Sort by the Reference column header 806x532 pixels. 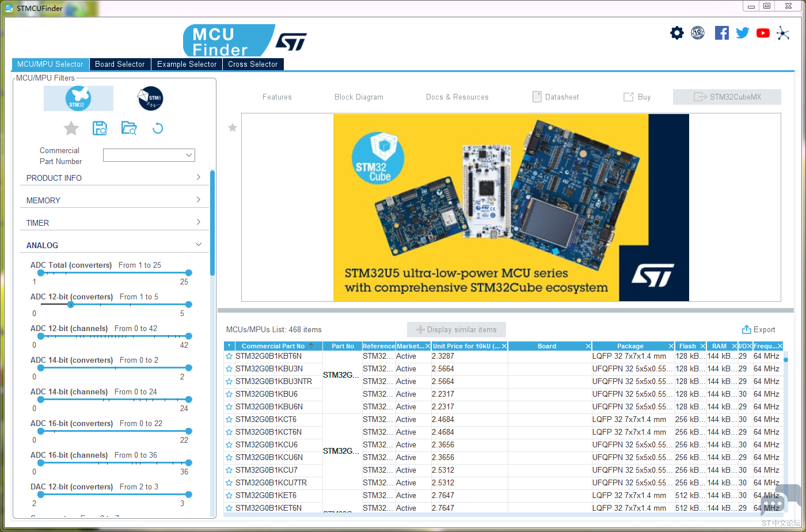tap(379, 346)
